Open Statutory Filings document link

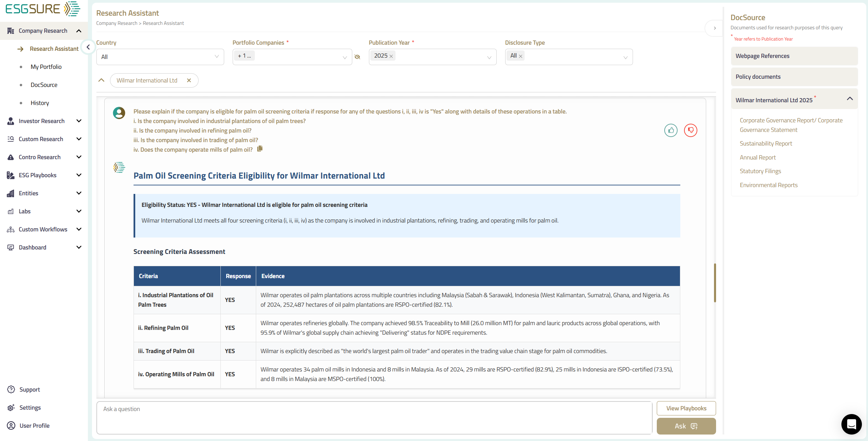760,171
